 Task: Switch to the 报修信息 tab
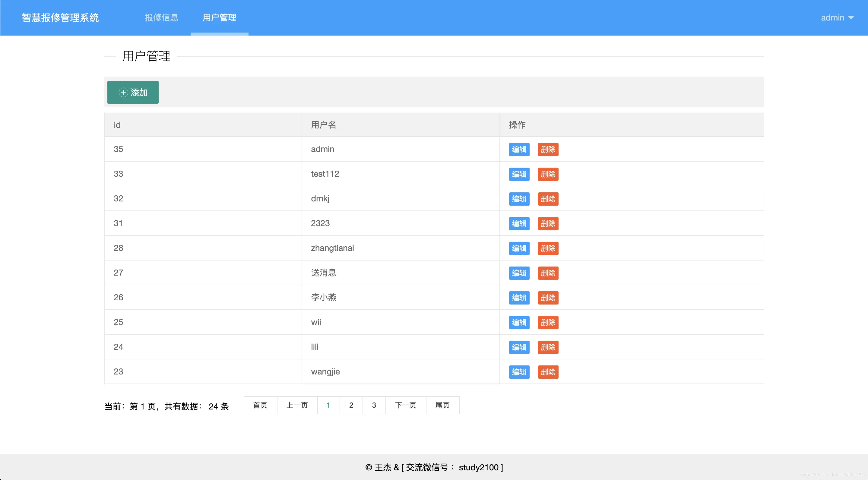click(x=161, y=17)
